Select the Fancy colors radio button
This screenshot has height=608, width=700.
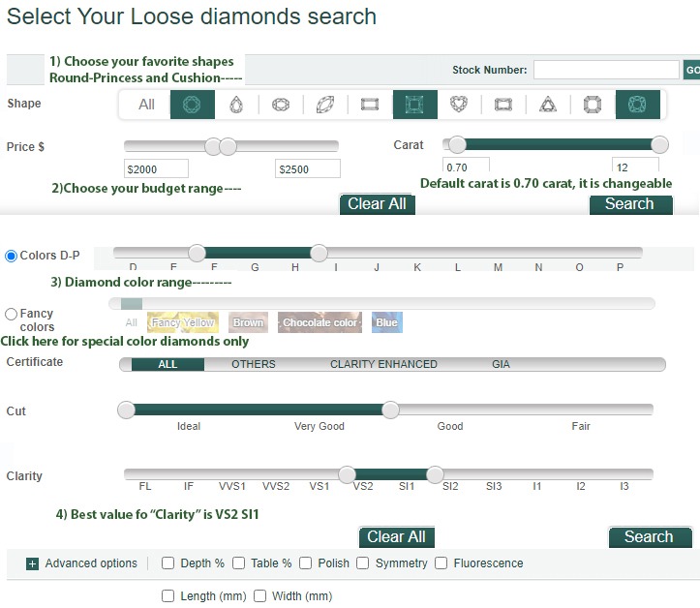(x=12, y=314)
